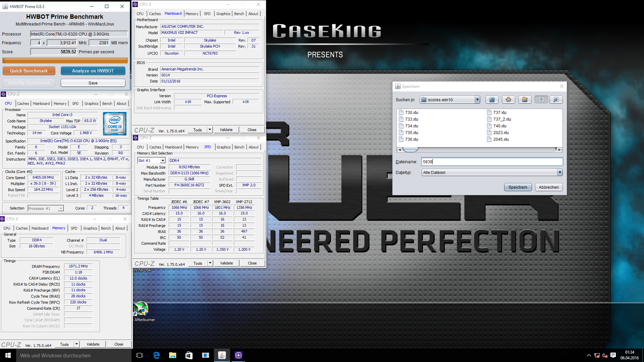
Task: Select file icon of 2023.xtu
Action: (489, 133)
